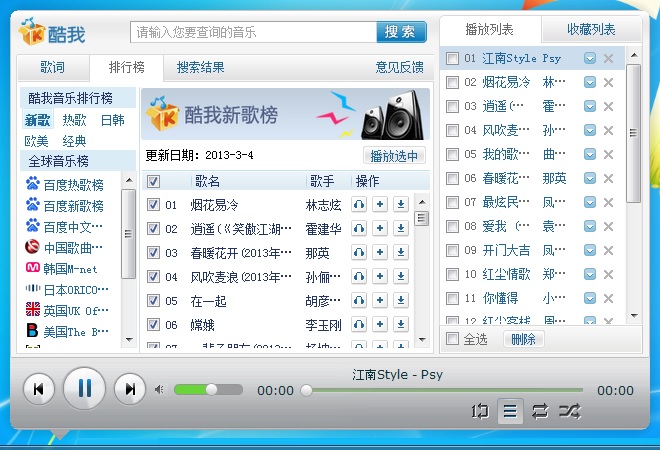Select 日韩 chart category
660x450 pixels.
[x=112, y=120]
